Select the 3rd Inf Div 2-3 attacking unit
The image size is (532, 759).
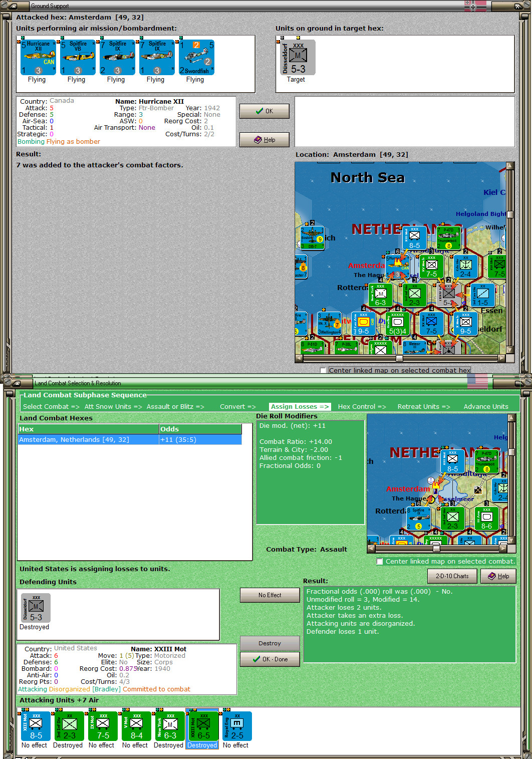coord(69,726)
